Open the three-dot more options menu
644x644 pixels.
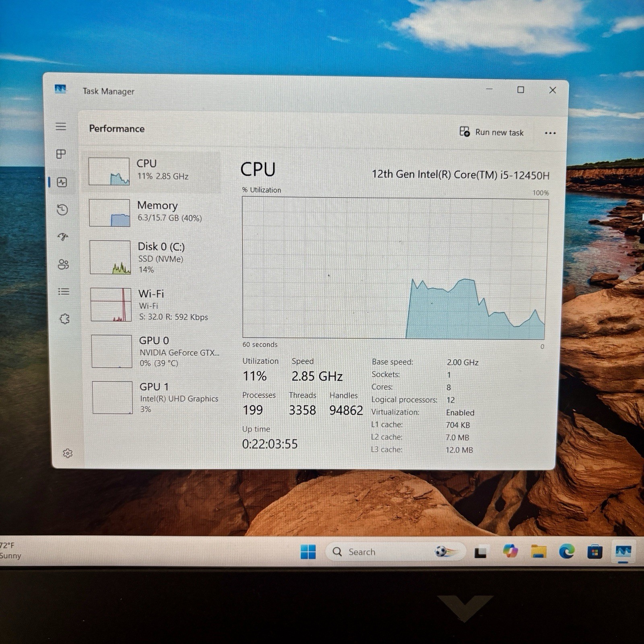(550, 133)
